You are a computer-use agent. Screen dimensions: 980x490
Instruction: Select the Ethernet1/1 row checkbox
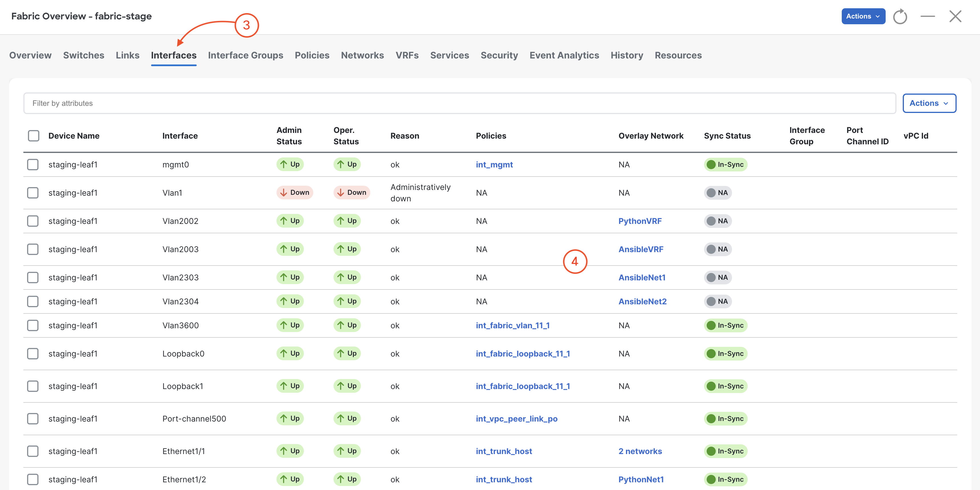coord(33,451)
